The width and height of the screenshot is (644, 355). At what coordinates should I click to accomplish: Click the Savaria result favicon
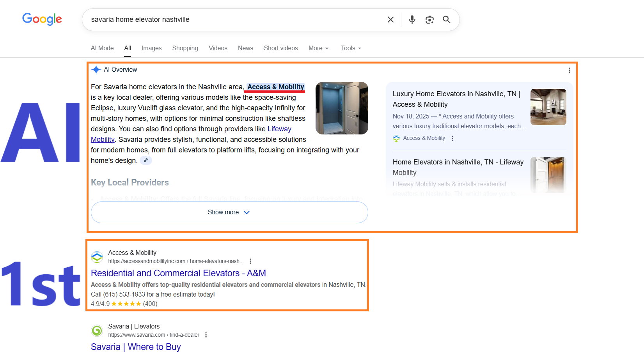pos(97,330)
